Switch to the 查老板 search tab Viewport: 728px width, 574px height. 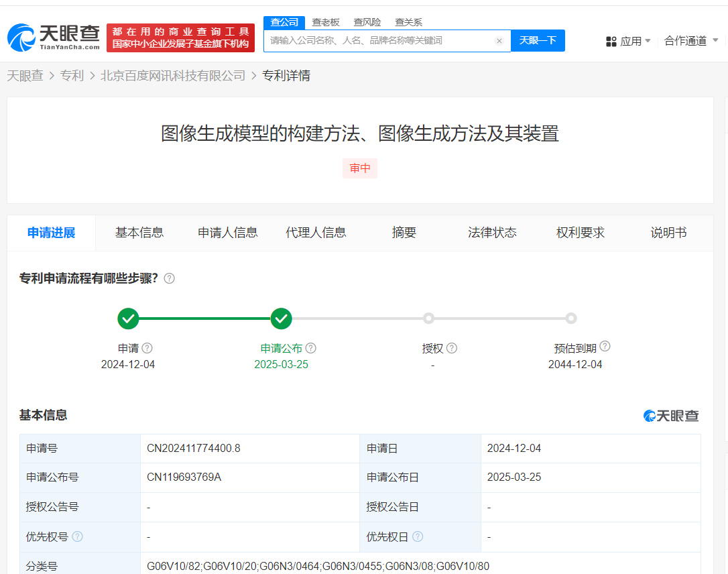click(x=326, y=22)
